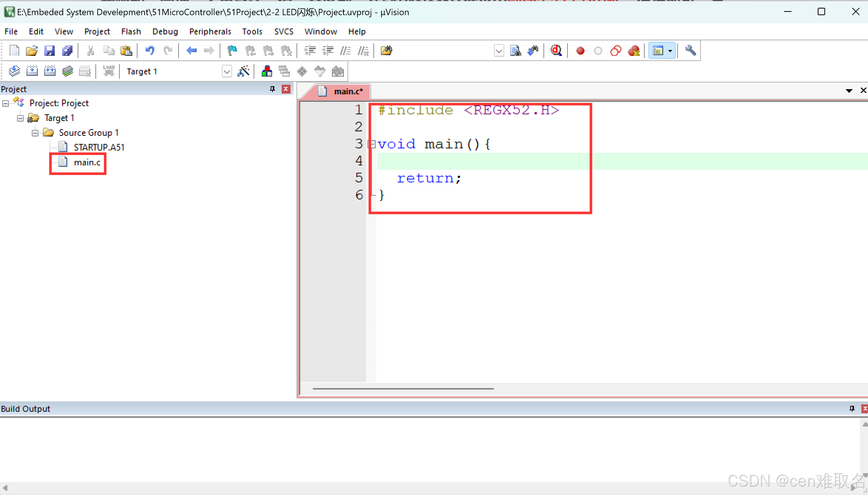
Task: Open Options for Target wand icon
Action: [x=243, y=71]
